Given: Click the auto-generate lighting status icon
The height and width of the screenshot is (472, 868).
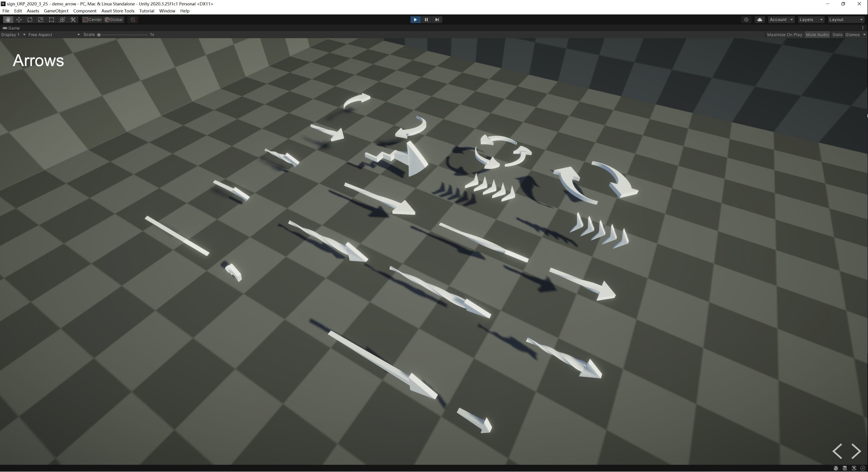Looking at the screenshot, I should tap(854, 468).
